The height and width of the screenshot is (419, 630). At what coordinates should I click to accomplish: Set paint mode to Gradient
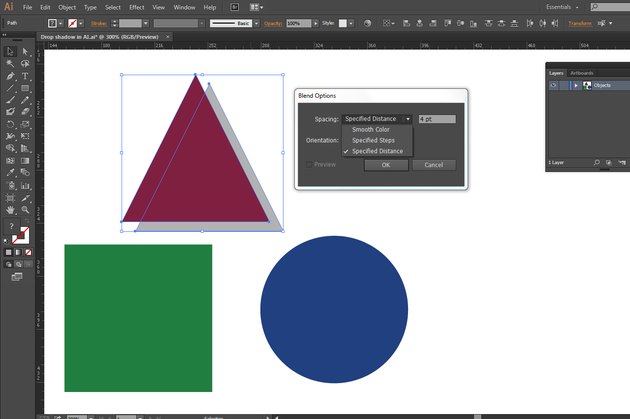18,252
